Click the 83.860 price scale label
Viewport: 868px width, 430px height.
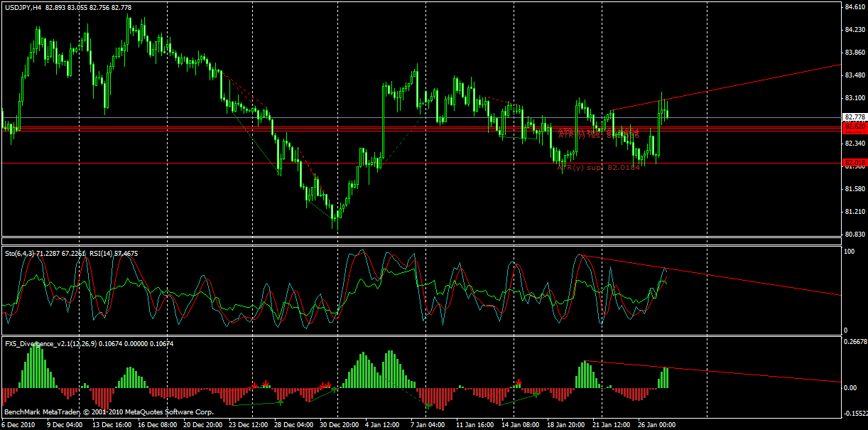tap(855, 53)
